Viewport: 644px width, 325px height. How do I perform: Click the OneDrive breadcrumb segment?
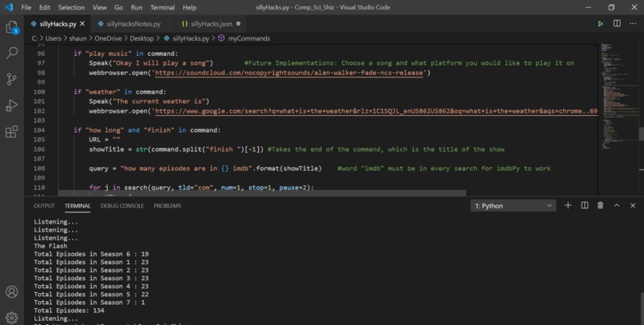pos(108,38)
